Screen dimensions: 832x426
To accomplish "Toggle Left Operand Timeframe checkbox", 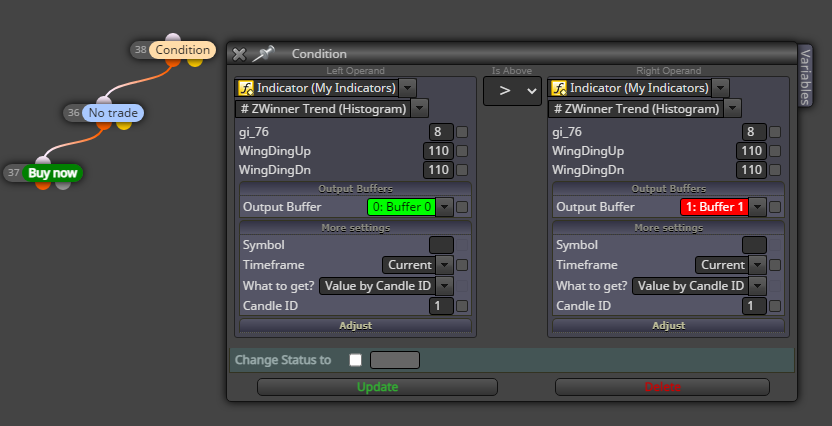I will click(462, 265).
